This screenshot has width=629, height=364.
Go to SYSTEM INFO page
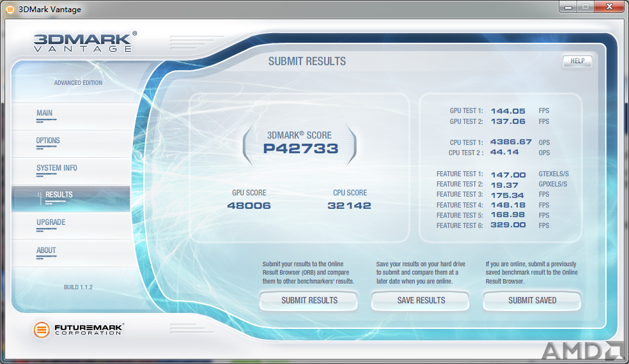pyautogui.click(x=70, y=171)
